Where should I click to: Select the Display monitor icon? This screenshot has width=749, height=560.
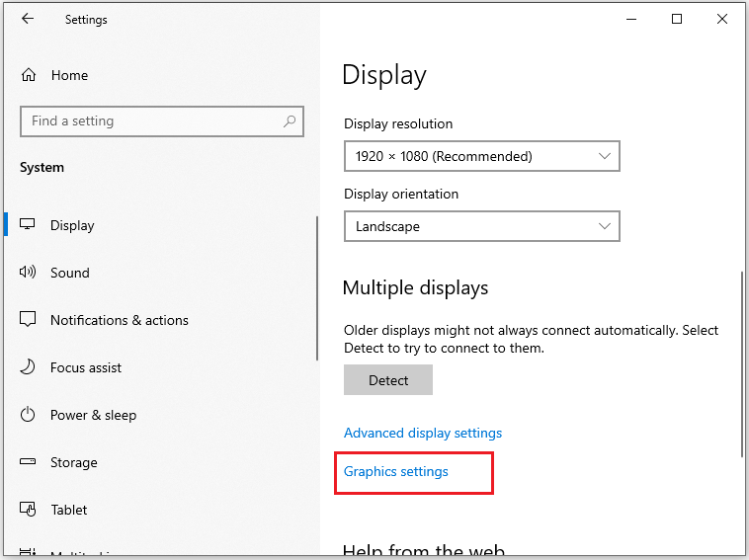coord(28,224)
